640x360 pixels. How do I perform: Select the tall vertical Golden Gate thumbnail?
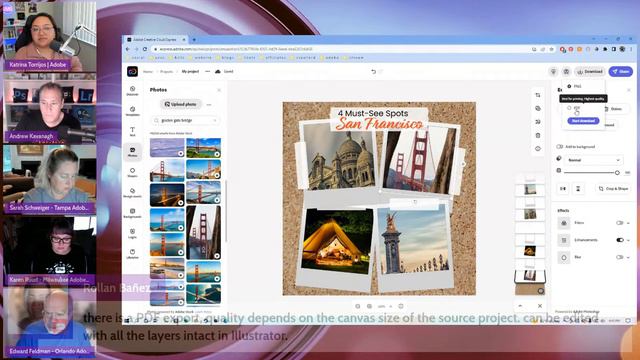tap(203, 233)
